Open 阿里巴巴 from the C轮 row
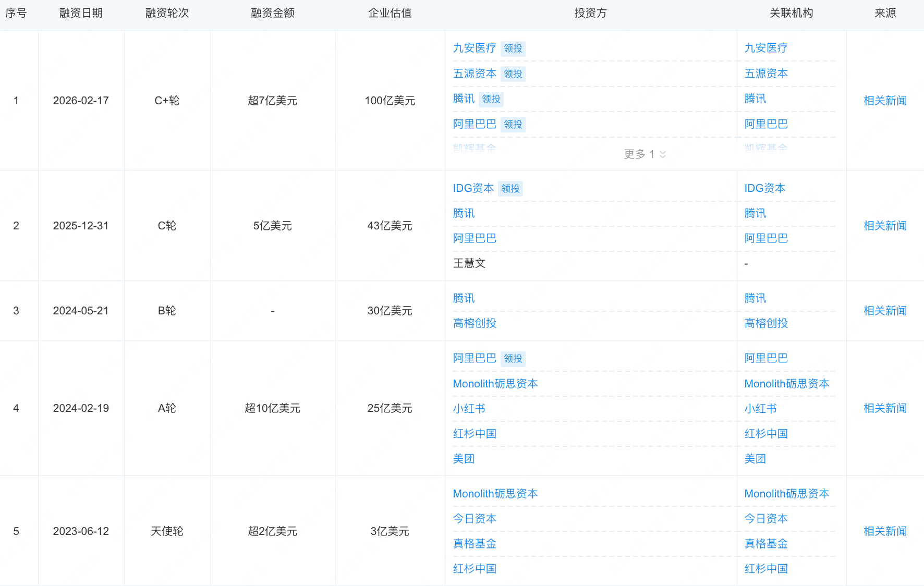Viewport: 924px width, 586px height. (475, 238)
